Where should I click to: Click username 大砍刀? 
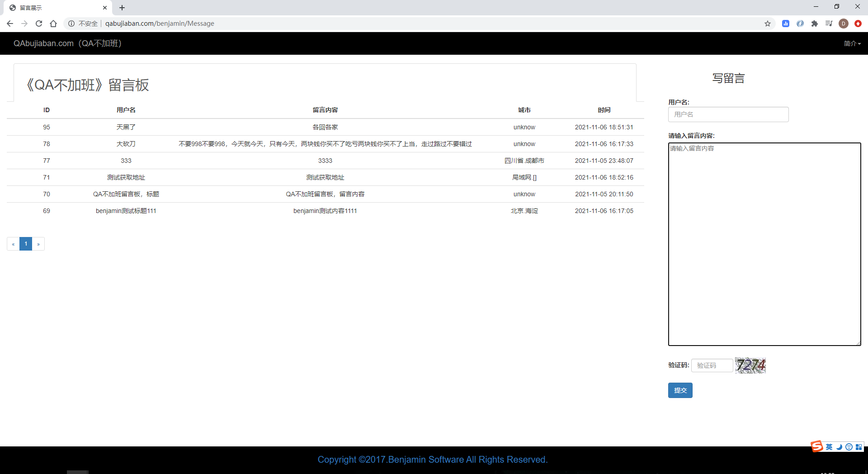point(126,144)
